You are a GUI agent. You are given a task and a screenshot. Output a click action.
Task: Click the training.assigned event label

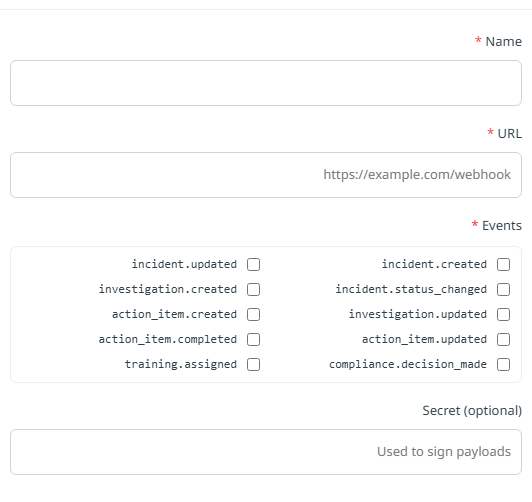pyautogui.click(x=181, y=364)
